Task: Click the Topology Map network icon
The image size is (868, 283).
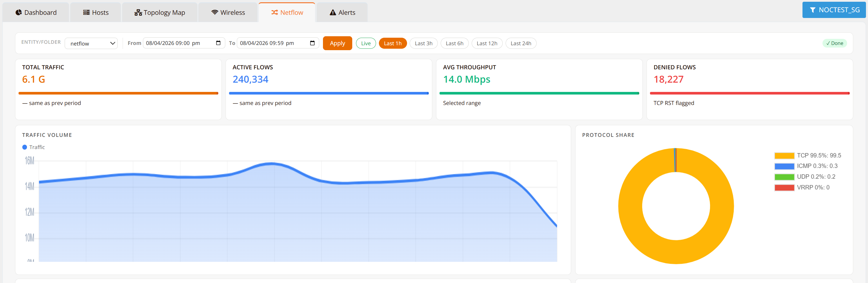Action: click(138, 13)
